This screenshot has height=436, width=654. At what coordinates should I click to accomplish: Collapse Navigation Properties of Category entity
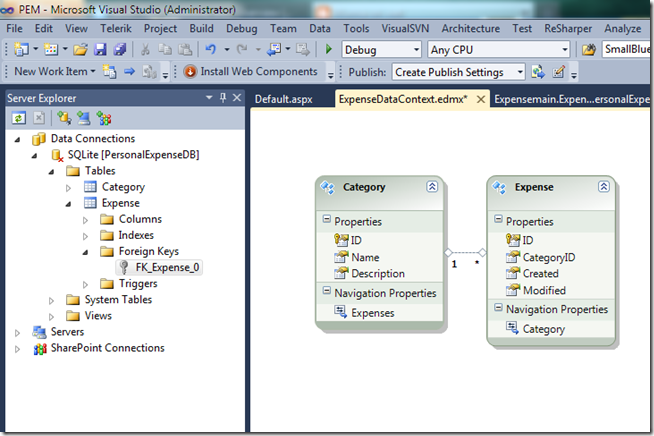[327, 291]
